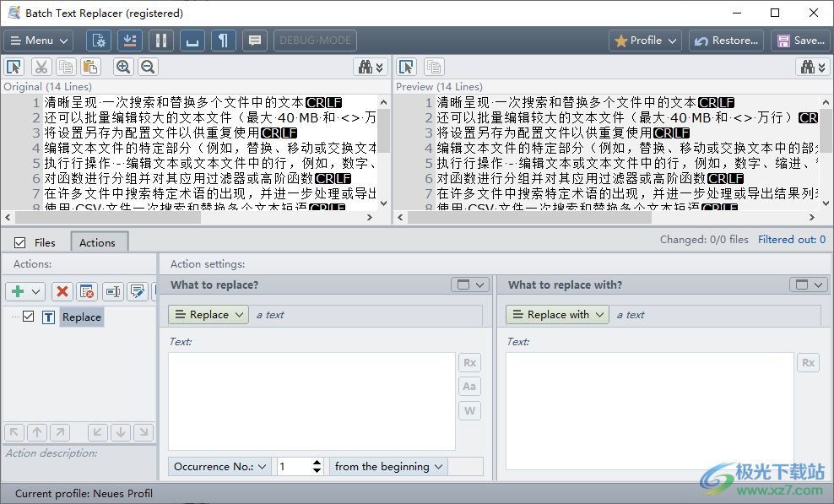Screen dimensions: 834x504
Task: Click the Filtered out: 0 link
Action: [x=792, y=240]
